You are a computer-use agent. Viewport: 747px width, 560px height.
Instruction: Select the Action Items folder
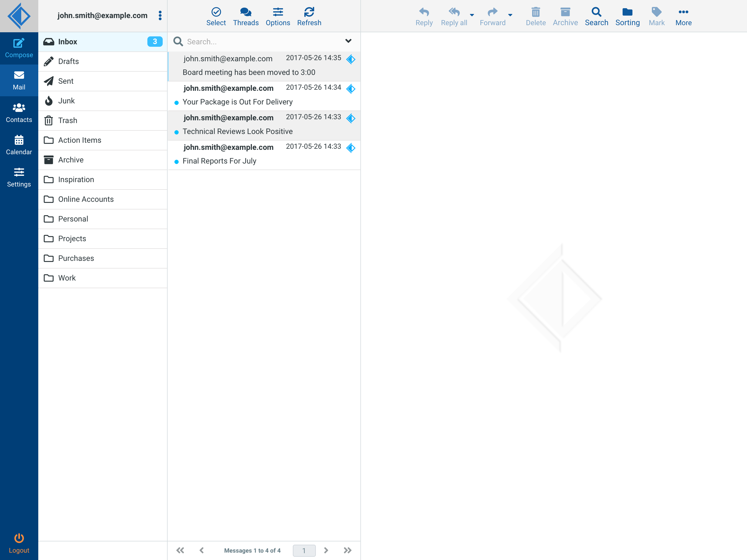(80, 140)
